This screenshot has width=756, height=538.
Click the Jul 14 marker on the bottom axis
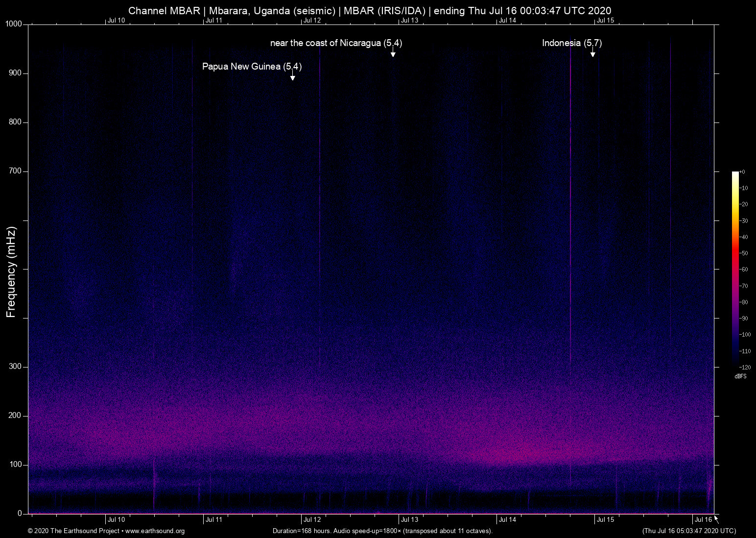(507, 520)
